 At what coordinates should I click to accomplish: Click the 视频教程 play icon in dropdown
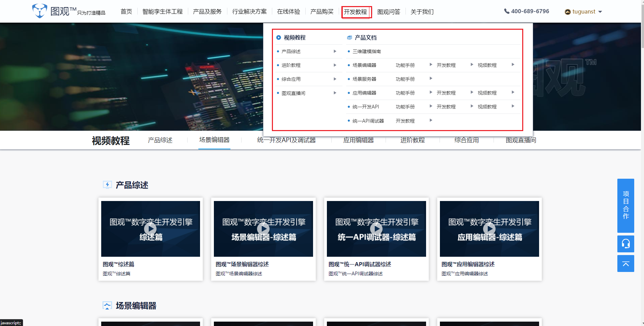279,37
